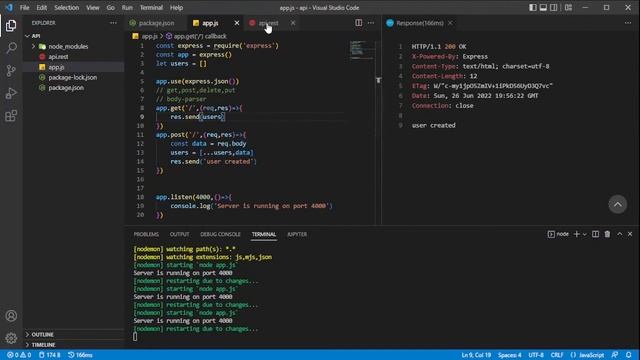640x360 pixels.
Task: Open the View menu
Action: (93, 7)
